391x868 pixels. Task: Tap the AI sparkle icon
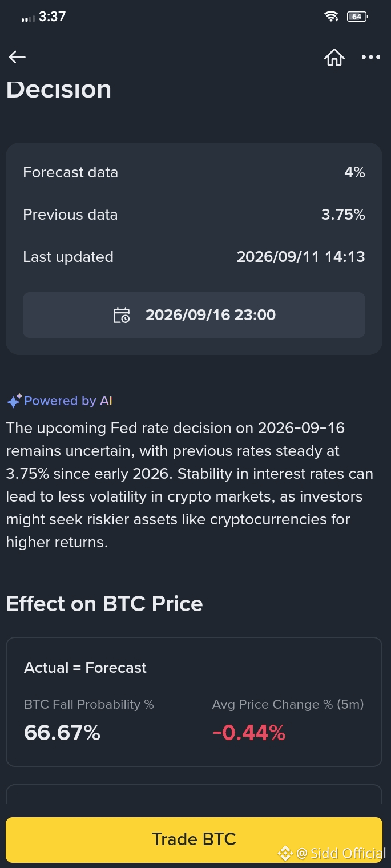pos(14,401)
